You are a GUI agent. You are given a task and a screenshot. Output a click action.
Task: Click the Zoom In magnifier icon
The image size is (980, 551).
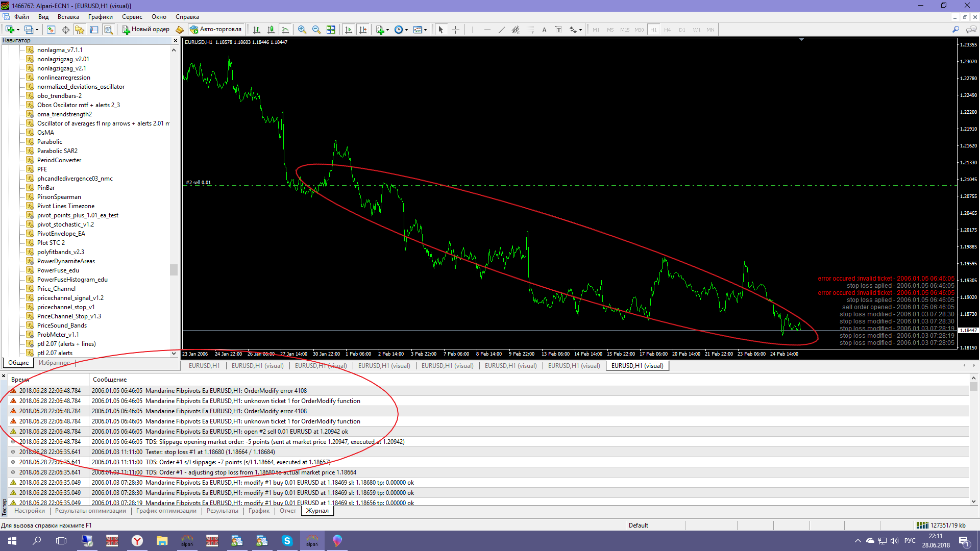coord(302,30)
